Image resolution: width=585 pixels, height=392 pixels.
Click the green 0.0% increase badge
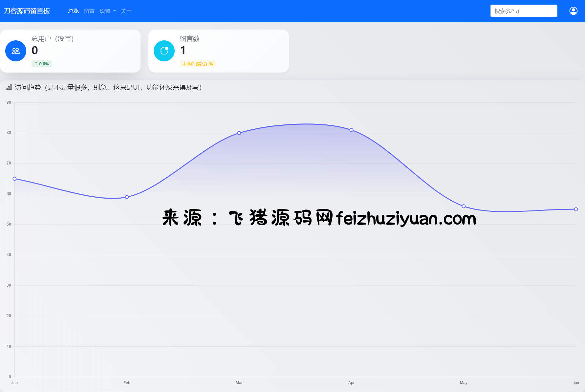point(41,64)
